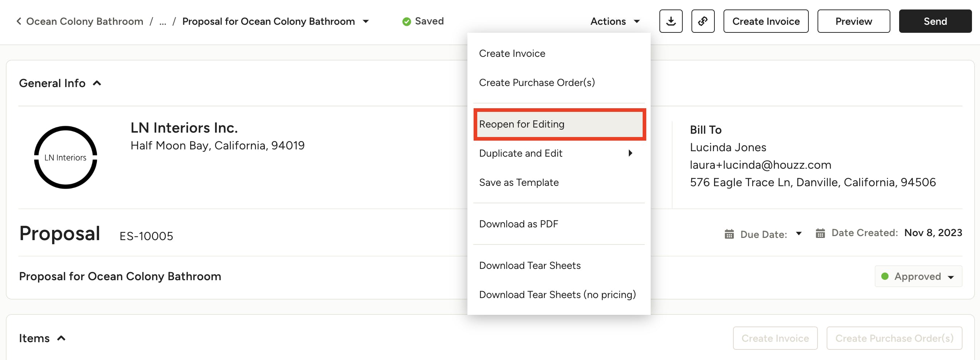980x360 pixels.
Task: Open the Approved status dropdown
Action: coord(918,276)
